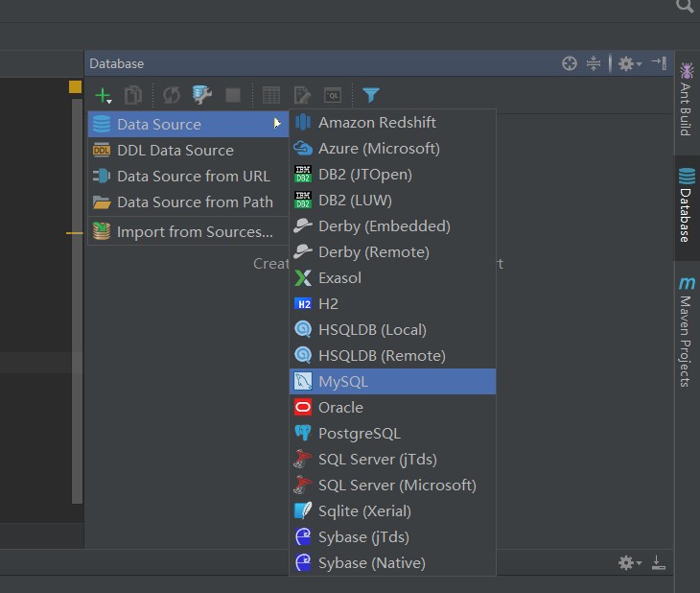Click the search magnifier icon
Viewport: 700px width, 593px height.
[x=685, y=7]
